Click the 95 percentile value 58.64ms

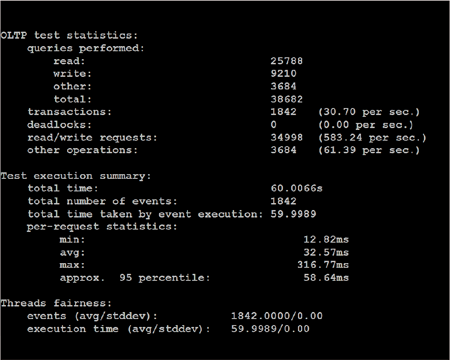[x=326, y=278]
